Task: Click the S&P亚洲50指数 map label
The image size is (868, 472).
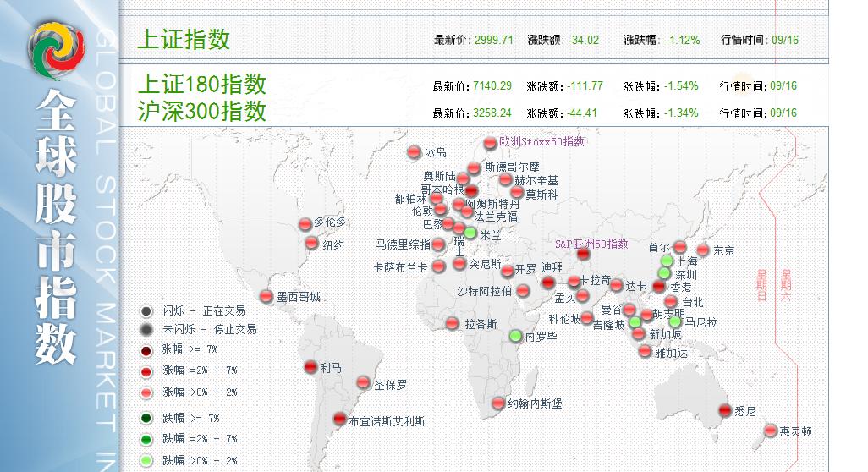Action: (591, 244)
